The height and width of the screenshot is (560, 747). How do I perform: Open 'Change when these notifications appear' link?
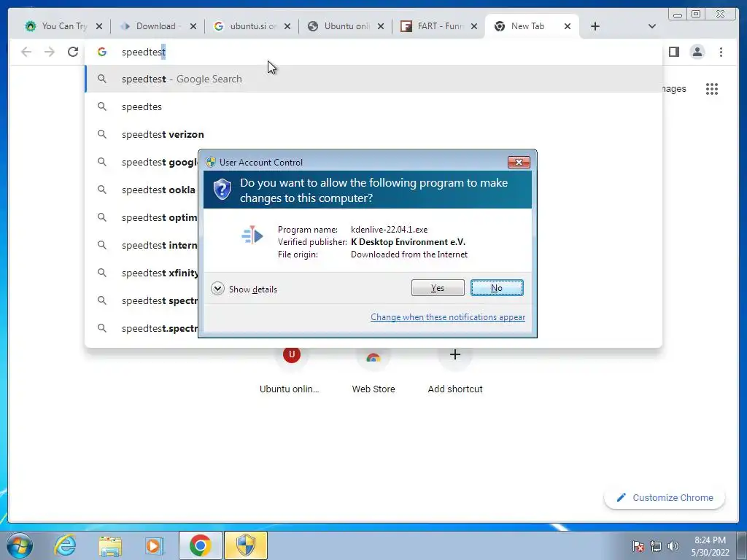coord(448,317)
